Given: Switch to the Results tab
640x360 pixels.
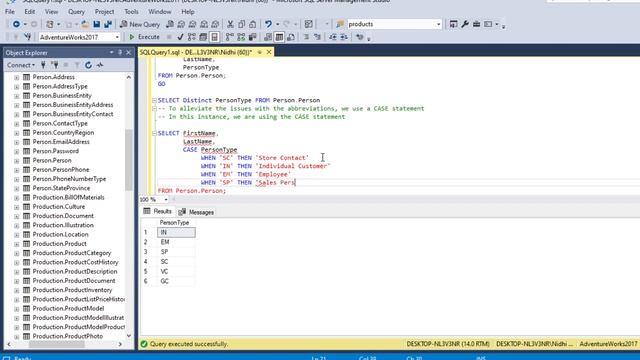Looking at the screenshot, I should pyautogui.click(x=158, y=211).
